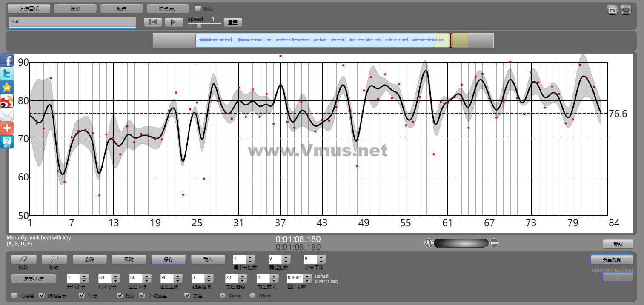Image resolution: width=644 pixels, height=305 pixels.
Task: Click the 保存 save button
Action: pos(168,259)
